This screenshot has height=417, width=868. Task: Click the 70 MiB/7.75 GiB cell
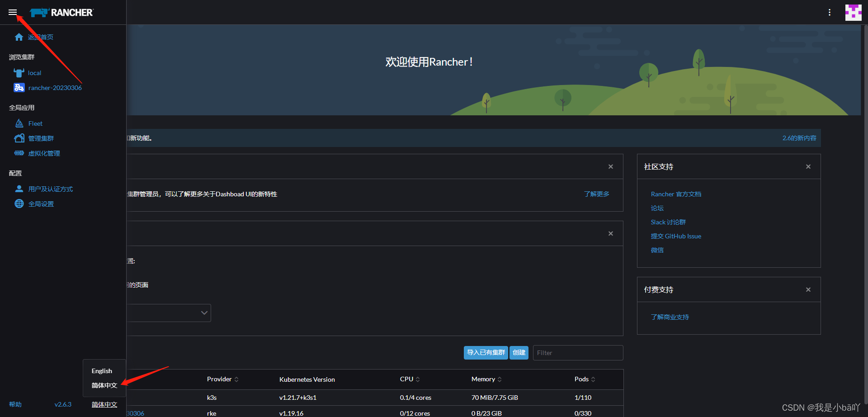(495, 398)
